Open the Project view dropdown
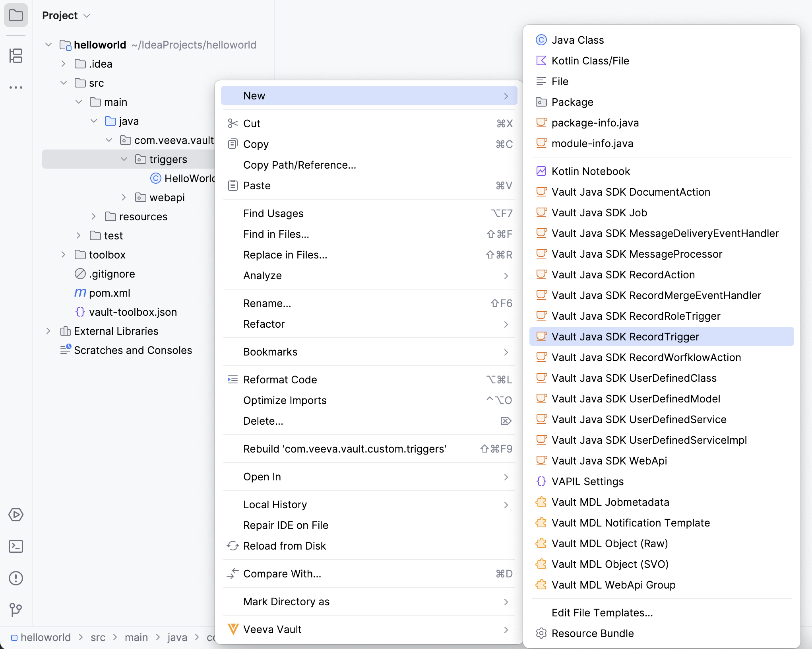 tap(66, 16)
